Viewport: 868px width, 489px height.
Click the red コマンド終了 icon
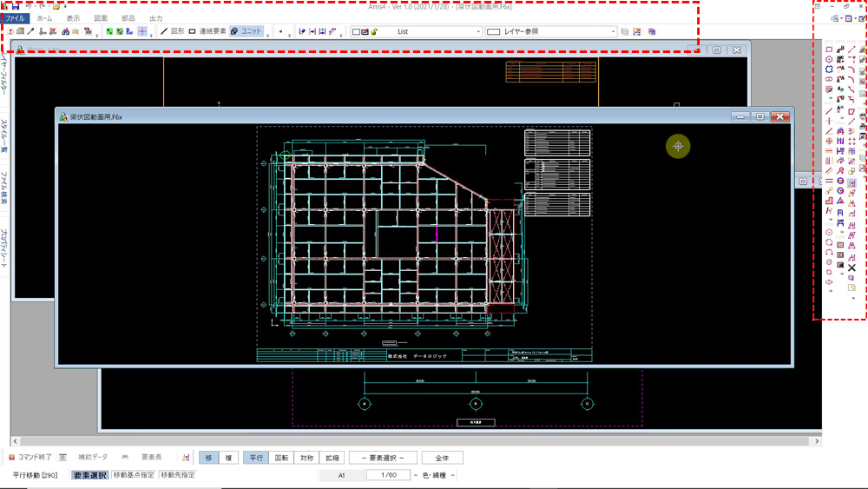(12, 457)
